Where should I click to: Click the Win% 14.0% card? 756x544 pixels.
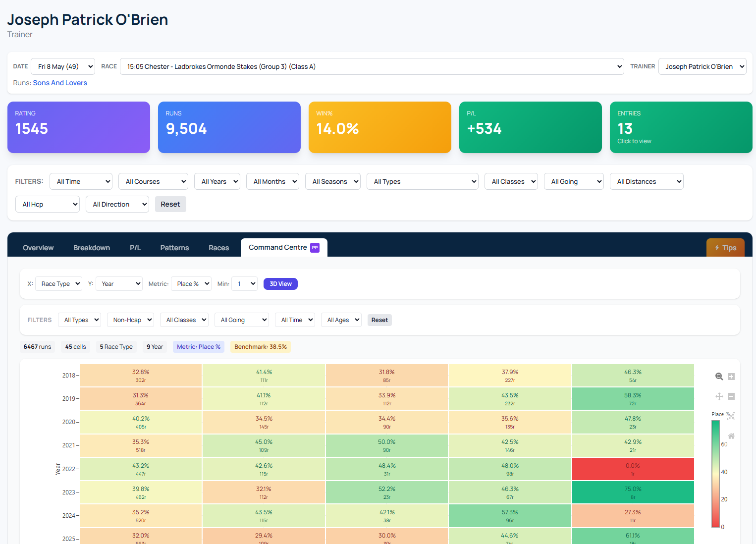(380, 127)
